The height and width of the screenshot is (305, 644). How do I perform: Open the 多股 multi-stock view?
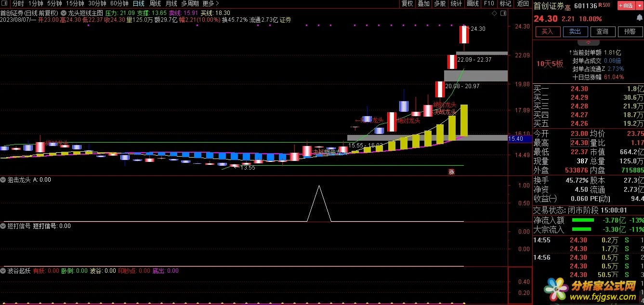pos(440,3)
